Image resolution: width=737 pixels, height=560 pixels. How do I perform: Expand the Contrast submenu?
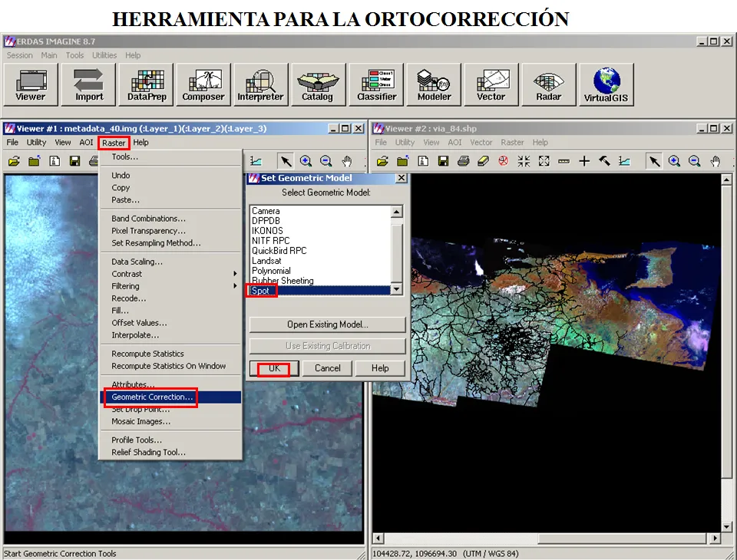(x=170, y=273)
